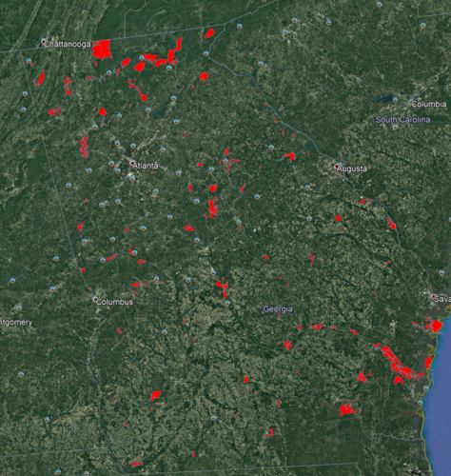Click the Chattanooga city marker dot

pyautogui.click(x=44, y=41)
